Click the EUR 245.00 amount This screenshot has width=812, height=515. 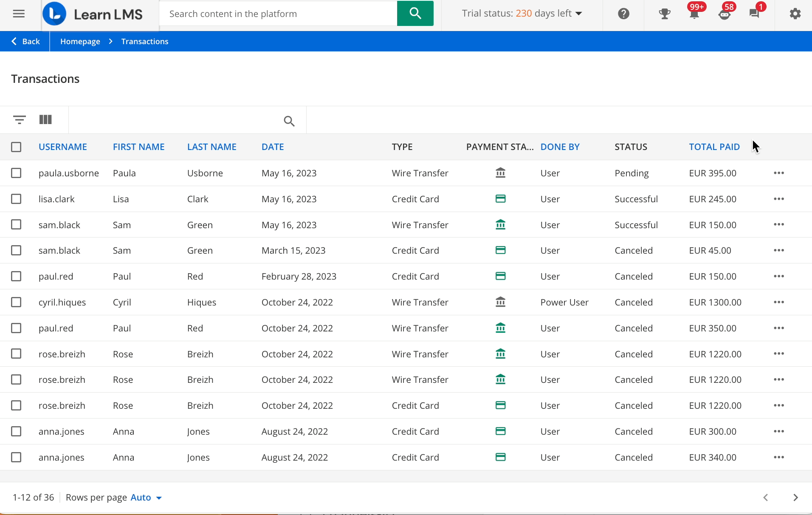pyautogui.click(x=713, y=199)
